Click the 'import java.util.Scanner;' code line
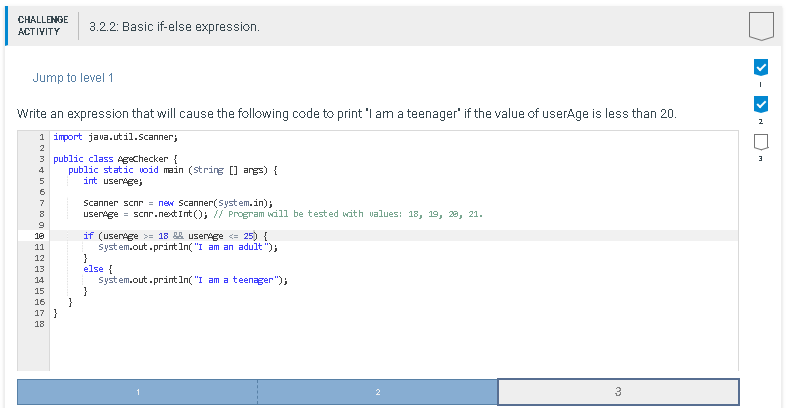This screenshot has width=800, height=408. coord(115,137)
